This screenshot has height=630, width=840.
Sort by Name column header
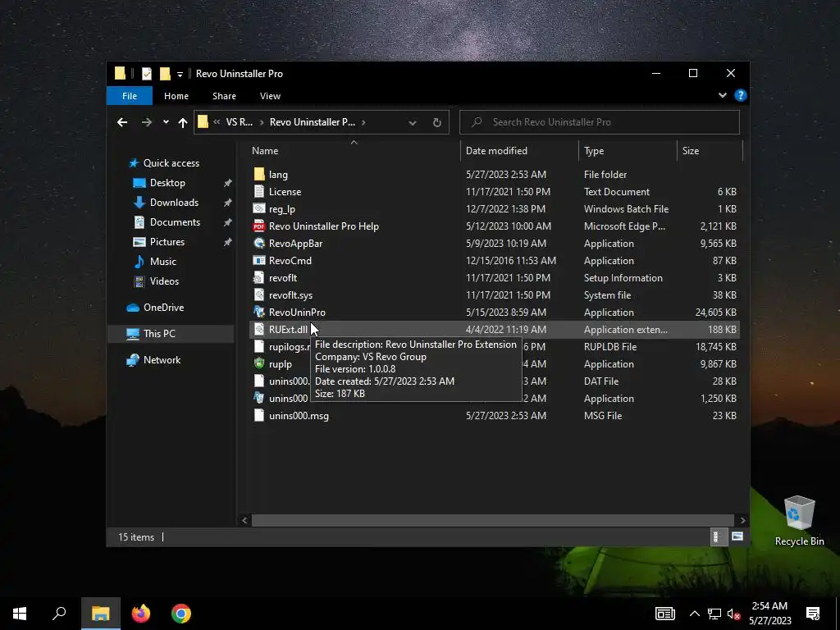click(x=354, y=151)
